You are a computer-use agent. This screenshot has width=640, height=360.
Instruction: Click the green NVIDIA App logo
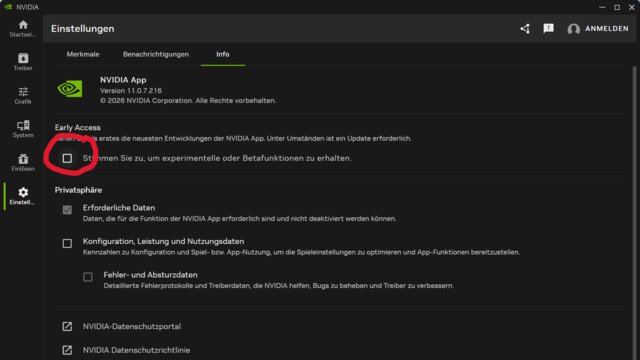(x=70, y=89)
